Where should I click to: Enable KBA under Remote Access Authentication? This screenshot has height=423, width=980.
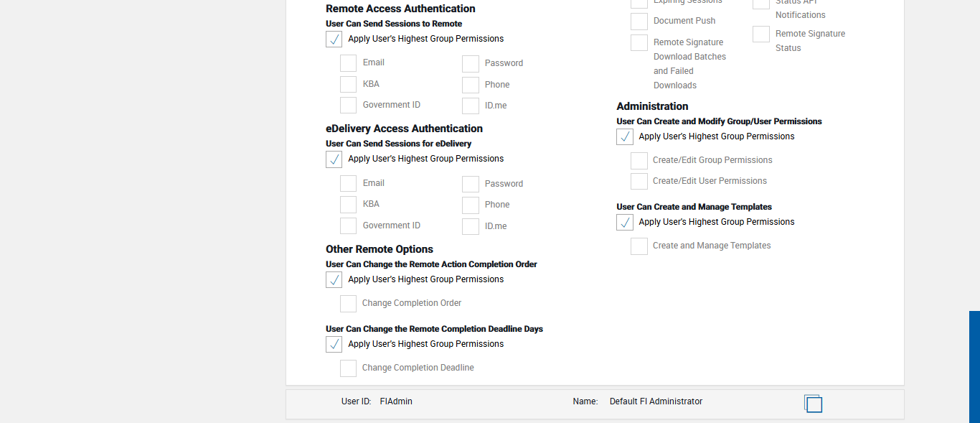tap(349, 85)
